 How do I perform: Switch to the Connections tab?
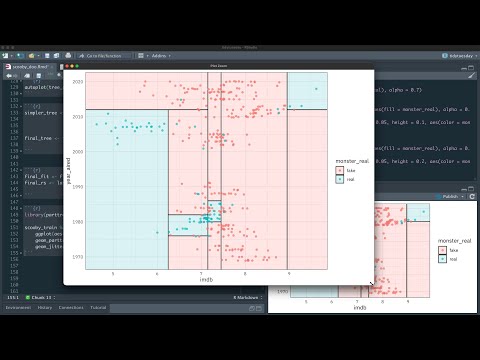71,307
